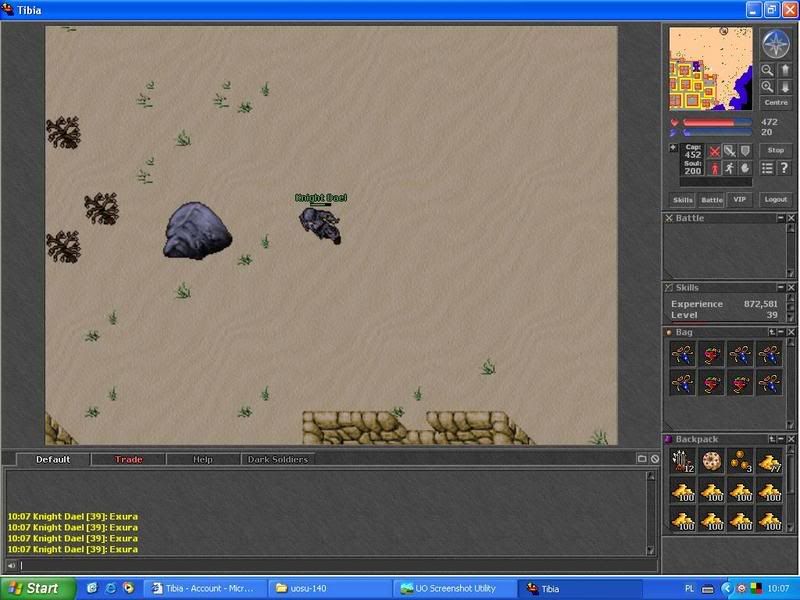
Task: Close the Bag panel
Action: click(x=791, y=332)
